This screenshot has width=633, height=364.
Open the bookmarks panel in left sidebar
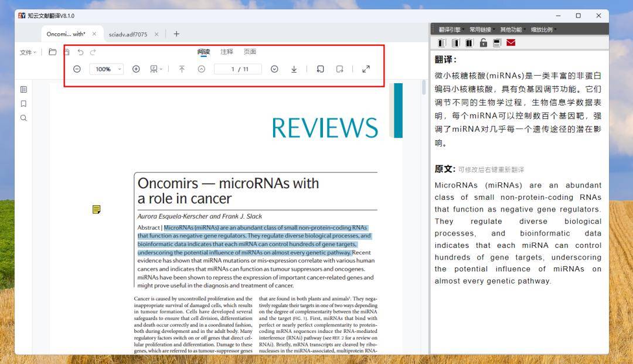pyautogui.click(x=23, y=104)
